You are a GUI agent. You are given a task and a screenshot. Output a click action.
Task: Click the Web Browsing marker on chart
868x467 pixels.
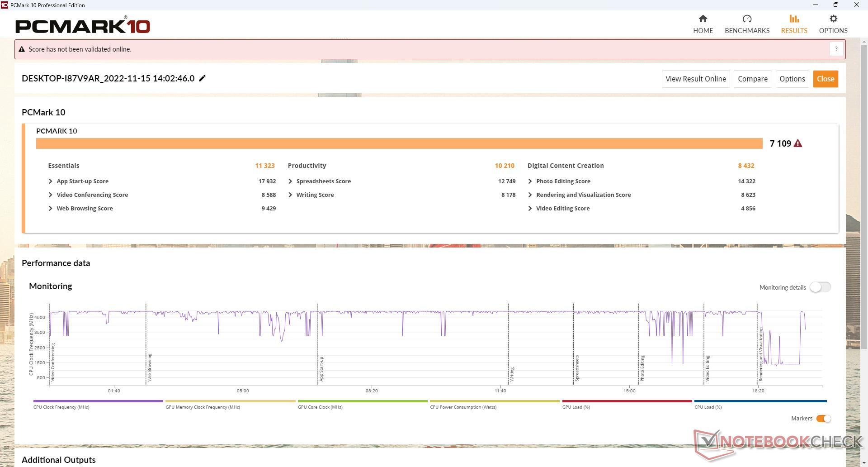pyautogui.click(x=150, y=367)
